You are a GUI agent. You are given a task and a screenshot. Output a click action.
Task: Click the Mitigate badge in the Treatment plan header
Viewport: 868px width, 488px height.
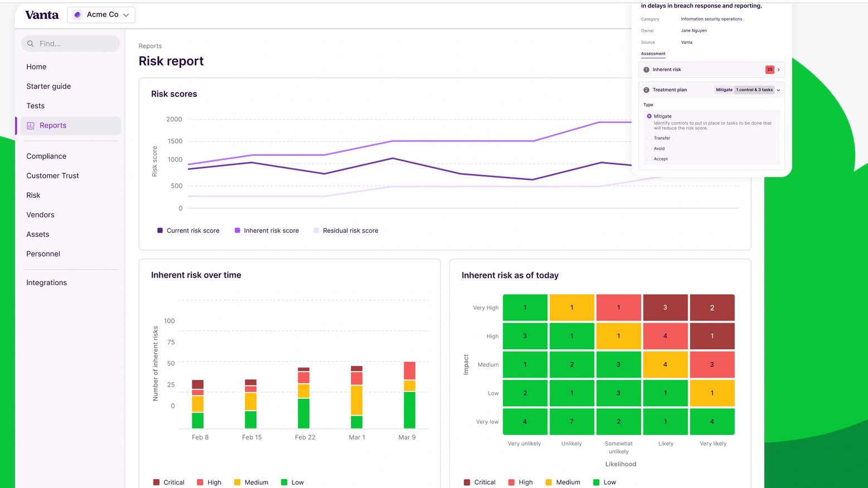[x=724, y=90]
